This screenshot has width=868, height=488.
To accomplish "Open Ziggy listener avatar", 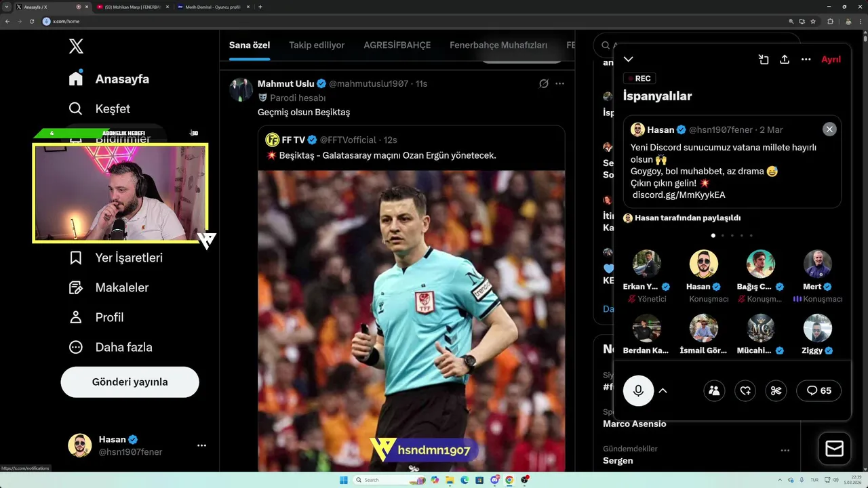I will (817, 328).
